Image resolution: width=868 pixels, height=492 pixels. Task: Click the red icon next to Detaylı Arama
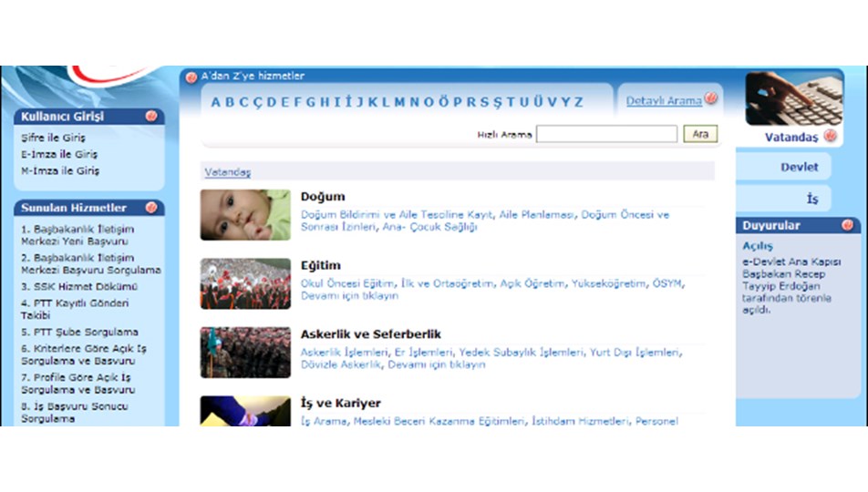click(711, 100)
